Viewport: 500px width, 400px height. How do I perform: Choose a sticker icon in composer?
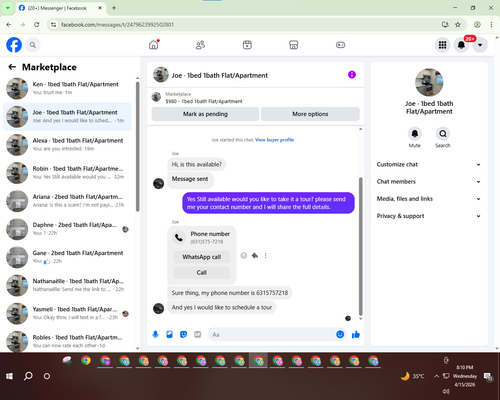(x=183, y=334)
